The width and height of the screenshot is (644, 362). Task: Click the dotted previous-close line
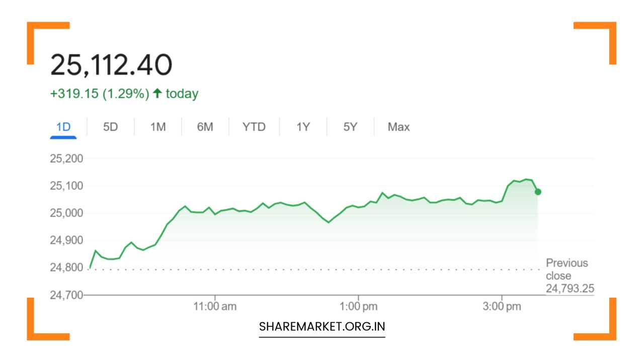click(302, 268)
